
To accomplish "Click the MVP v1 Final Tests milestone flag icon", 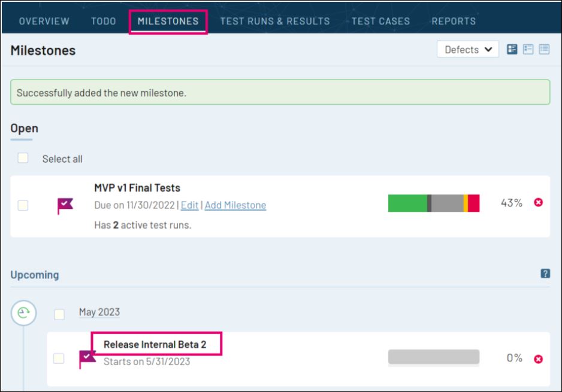I will 66,204.
